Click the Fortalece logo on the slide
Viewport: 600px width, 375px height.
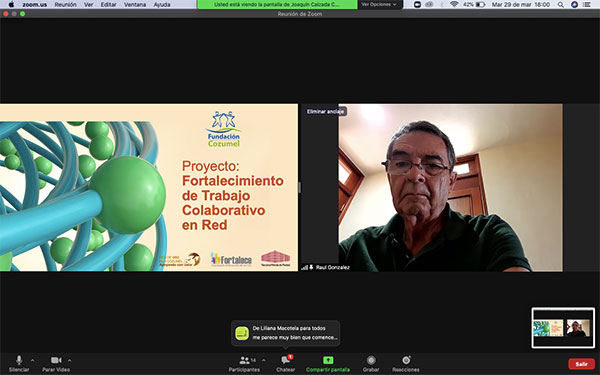click(231, 259)
